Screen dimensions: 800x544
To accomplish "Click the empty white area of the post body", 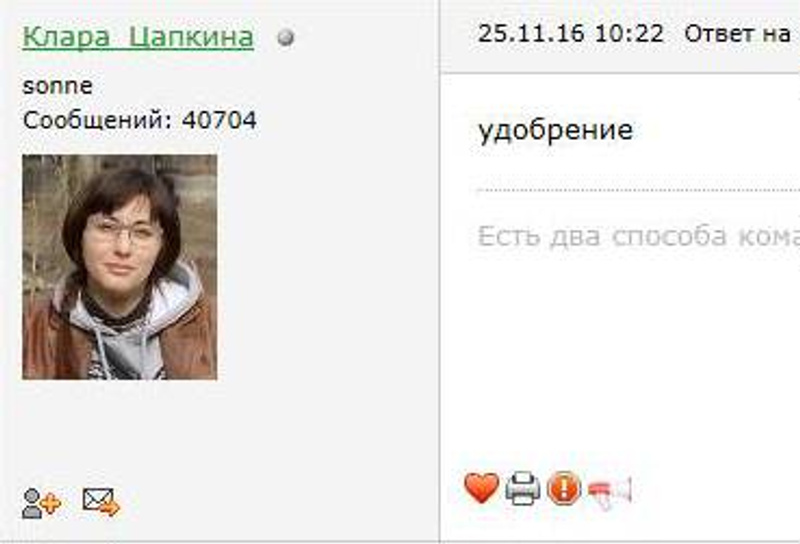I will [638, 357].
